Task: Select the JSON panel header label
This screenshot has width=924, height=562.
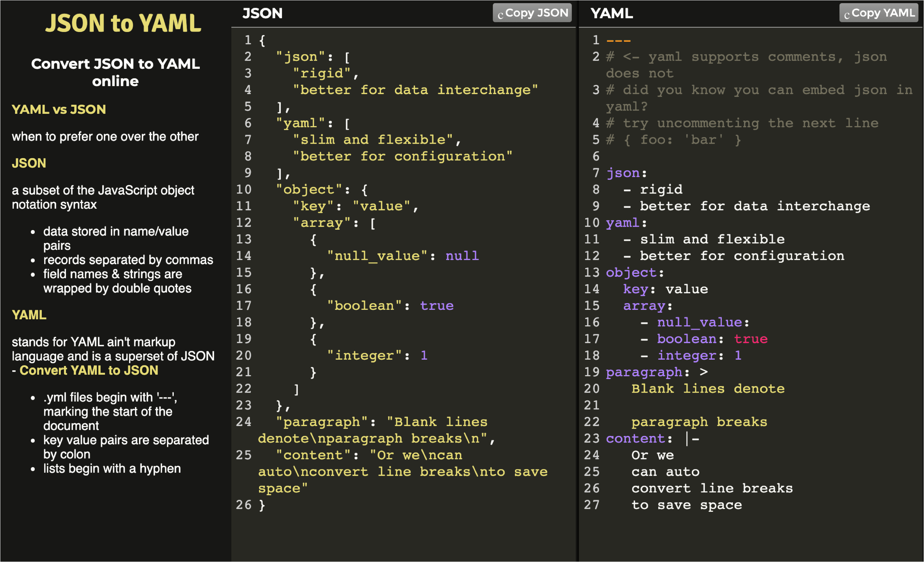Action: [263, 13]
